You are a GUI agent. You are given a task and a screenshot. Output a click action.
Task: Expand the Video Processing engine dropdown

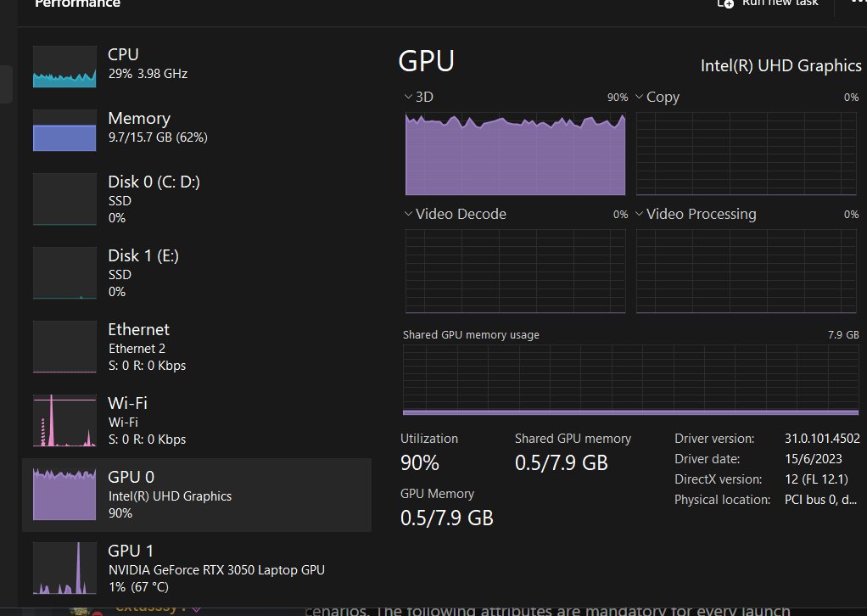click(x=640, y=214)
